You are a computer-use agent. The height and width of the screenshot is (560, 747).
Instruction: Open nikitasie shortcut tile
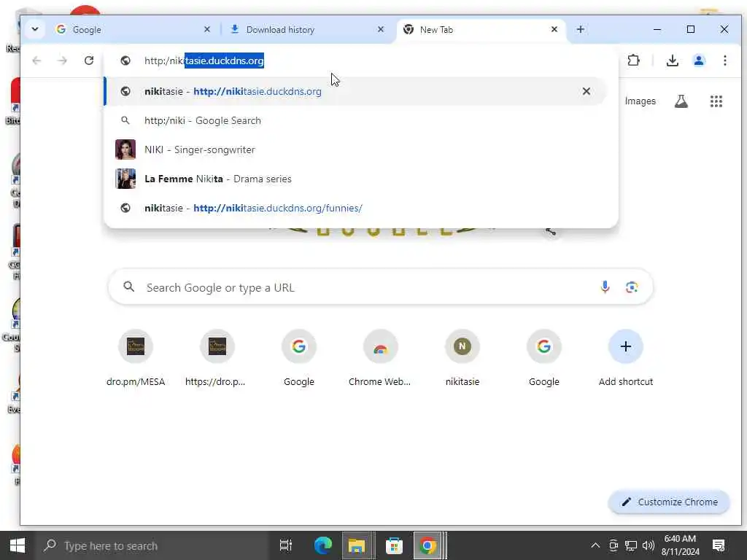click(x=462, y=358)
